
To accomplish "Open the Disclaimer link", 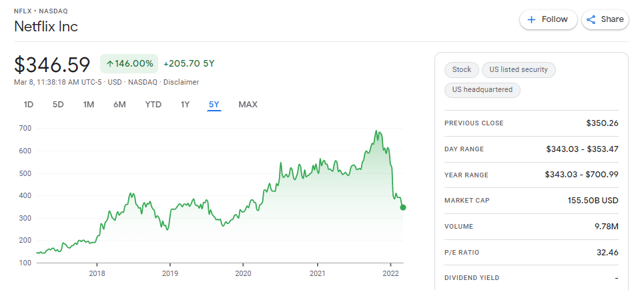I will (x=181, y=82).
